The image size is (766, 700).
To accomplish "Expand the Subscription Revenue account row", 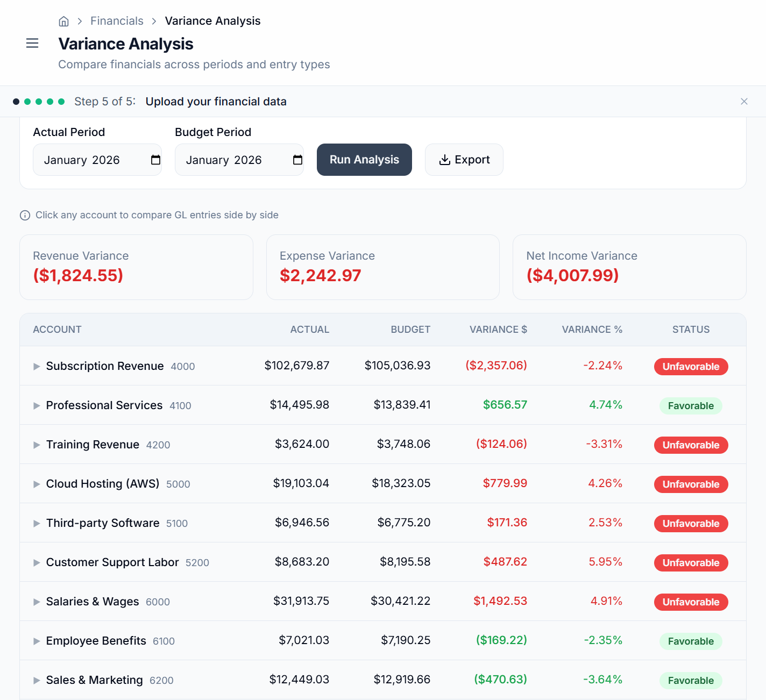I will point(36,366).
